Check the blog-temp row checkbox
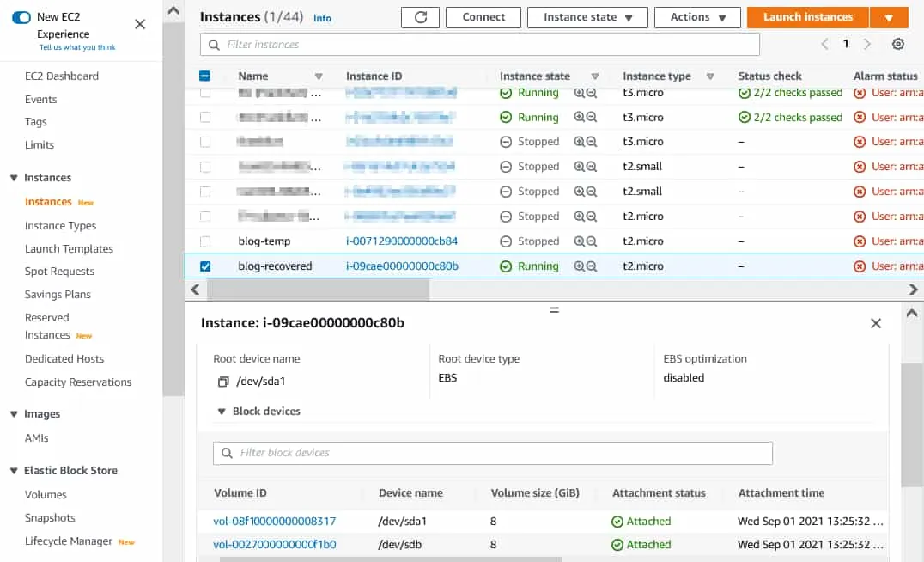 coord(204,241)
